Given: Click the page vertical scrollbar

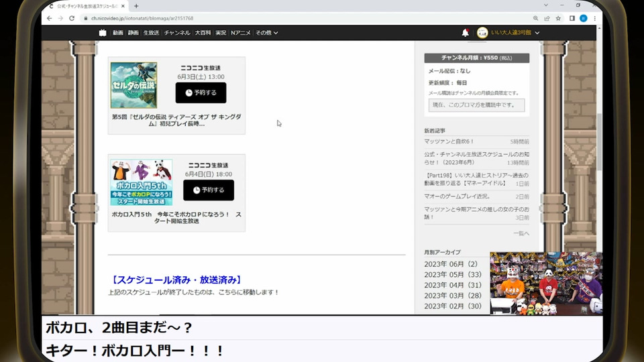Looking at the screenshot, I should 599,141.
